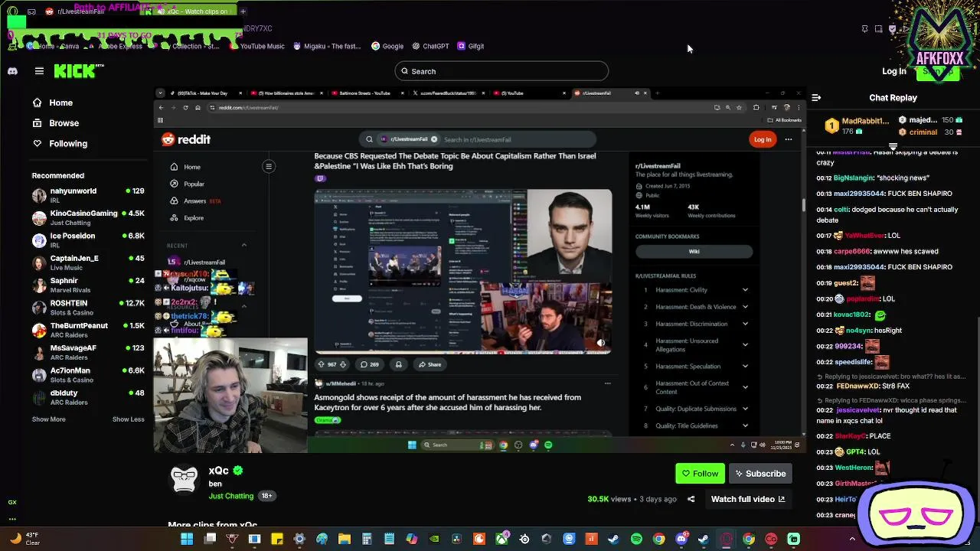Open recommended channel ROSHTEIN
Screen dimensions: 980x551
pos(88,308)
